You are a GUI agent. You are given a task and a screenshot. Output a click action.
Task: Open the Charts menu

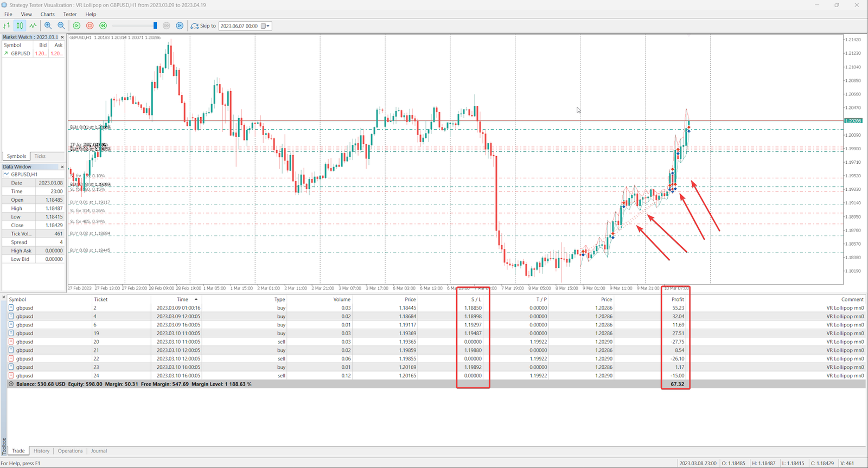click(x=48, y=14)
